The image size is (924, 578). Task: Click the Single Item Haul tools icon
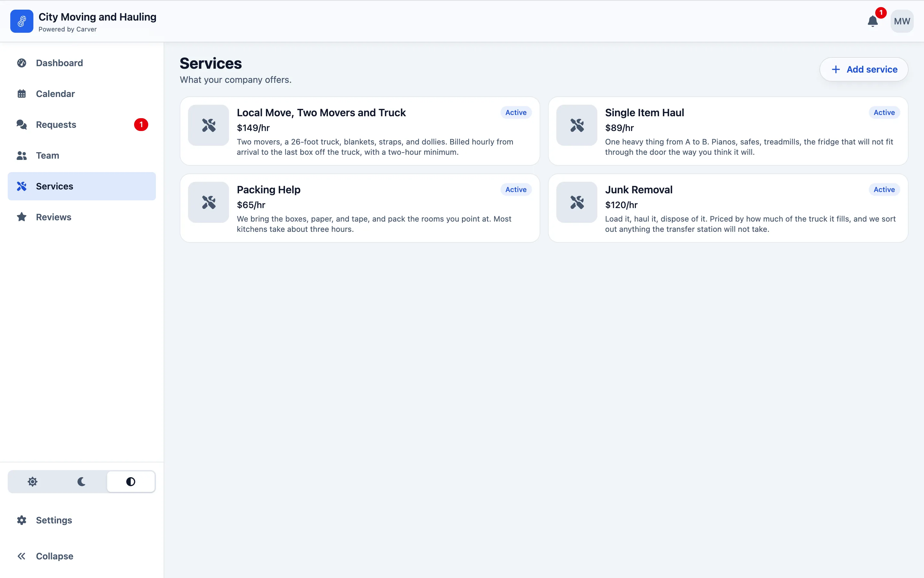click(577, 125)
